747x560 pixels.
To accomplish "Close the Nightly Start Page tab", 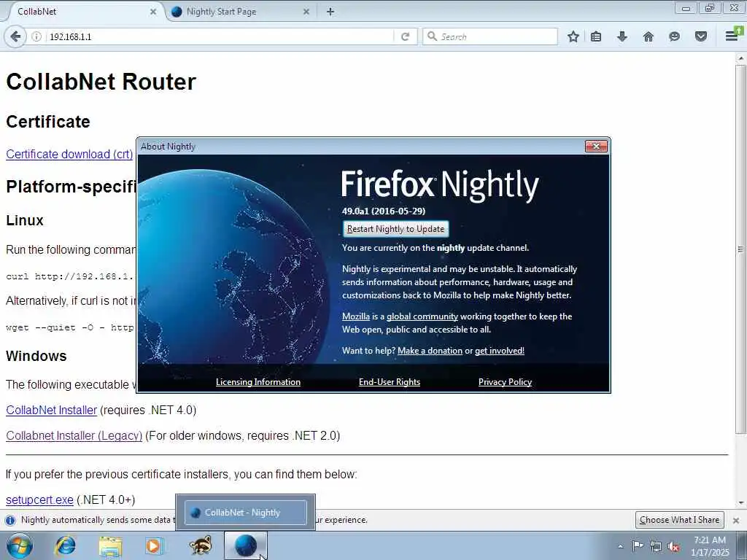I will 306,12.
